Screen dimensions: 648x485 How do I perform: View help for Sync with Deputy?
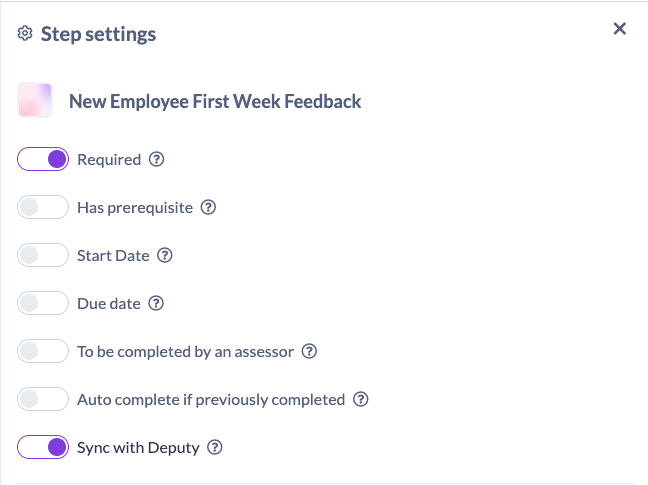(214, 447)
